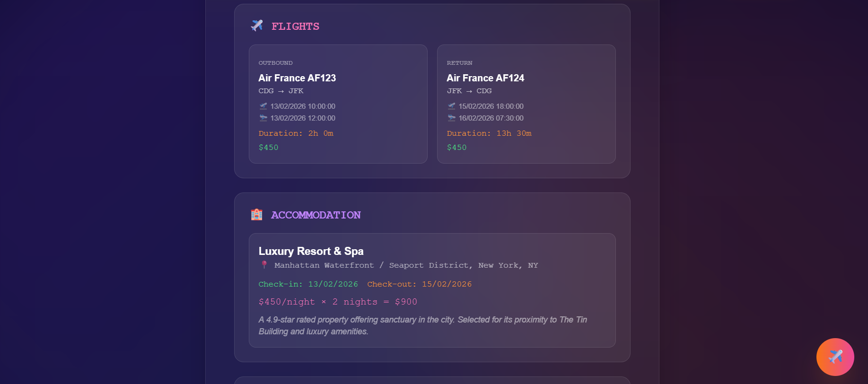Viewport: 868px width, 384px height.
Task: Click the return flight landing icon
Action: pyautogui.click(x=451, y=118)
